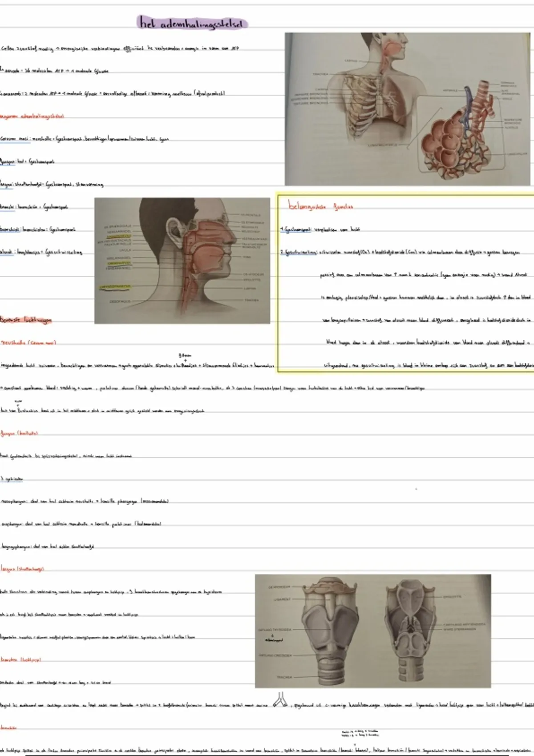Click the red 'Larynx (strottenhoofd)' heading
This screenshot has height=756, width=534.
pyautogui.click(x=22, y=569)
